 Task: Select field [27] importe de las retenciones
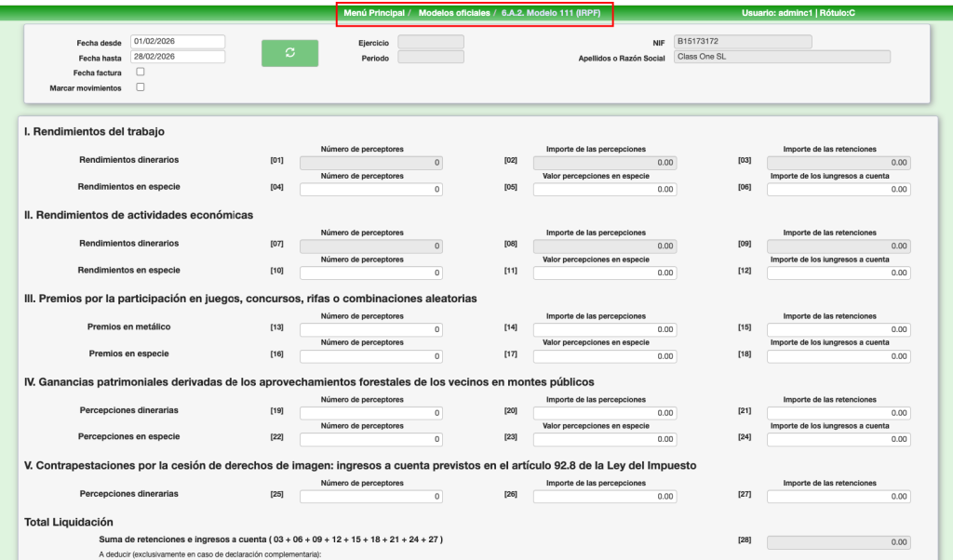pyautogui.click(x=839, y=496)
